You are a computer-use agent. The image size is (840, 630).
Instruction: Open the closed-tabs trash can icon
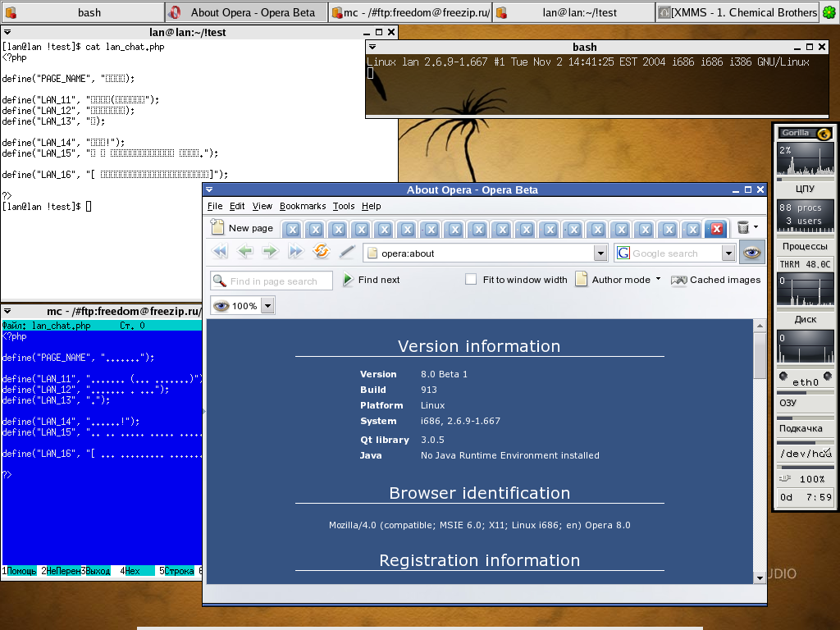pos(743,228)
